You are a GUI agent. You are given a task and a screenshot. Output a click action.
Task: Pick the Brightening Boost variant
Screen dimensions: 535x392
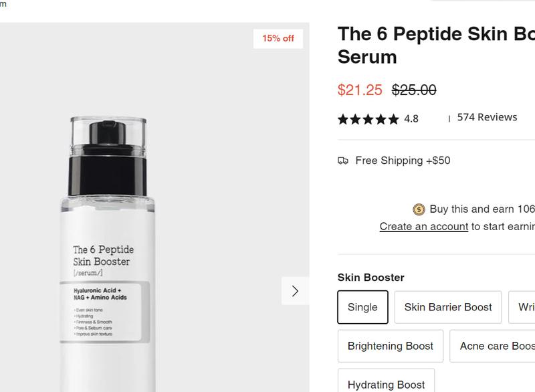click(390, 347)
